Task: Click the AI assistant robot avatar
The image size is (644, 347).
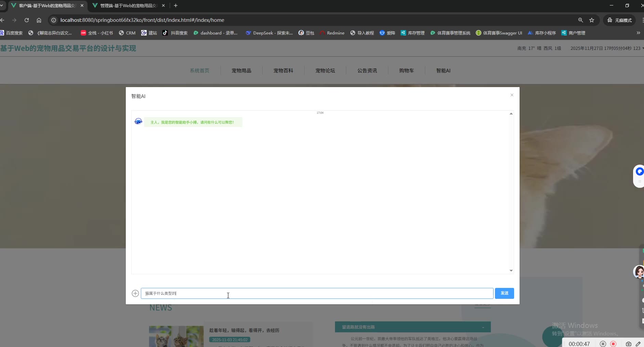Action: (138, 121)
